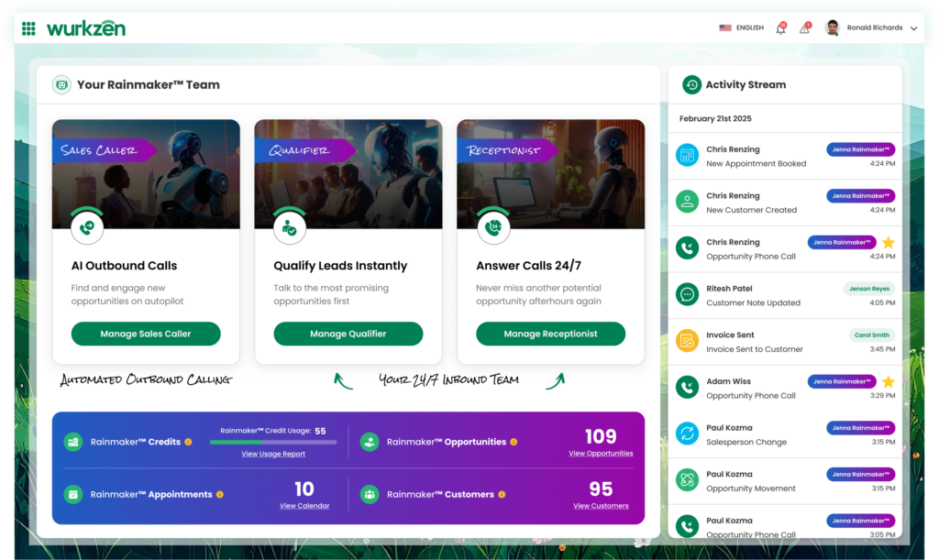Click Jenson Reyes tag on Ritesh Patel entry
The width and height of the screenshot is (939, 560).
(x=869, y=289)
